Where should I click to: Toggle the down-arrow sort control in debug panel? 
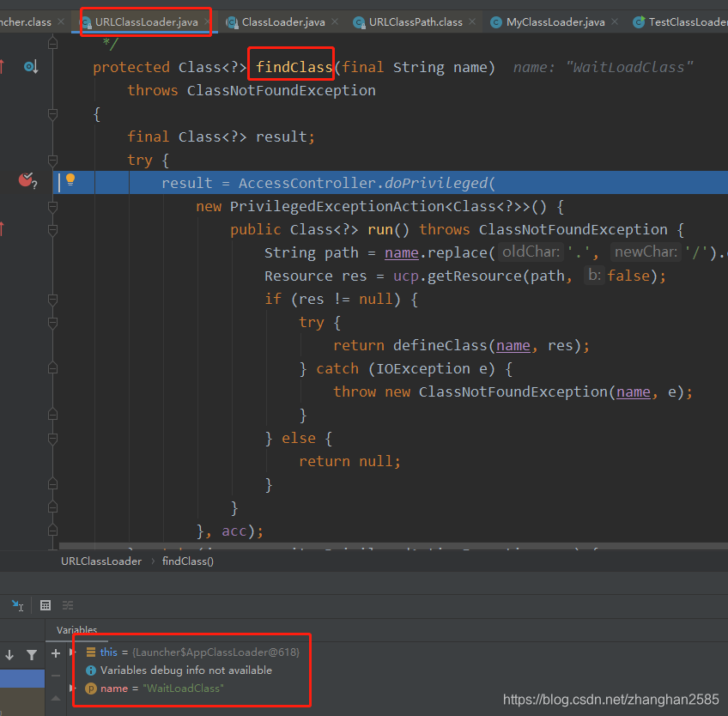(9, 654)
